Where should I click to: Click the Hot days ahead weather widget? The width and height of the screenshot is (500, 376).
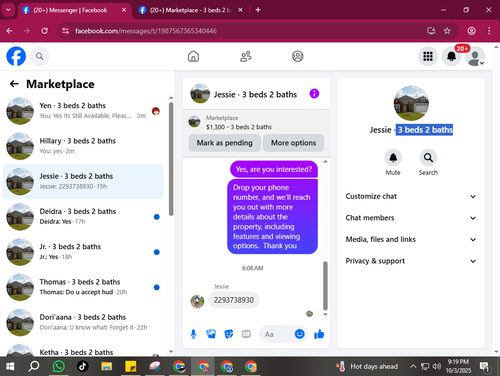click(x=367, y=367)
